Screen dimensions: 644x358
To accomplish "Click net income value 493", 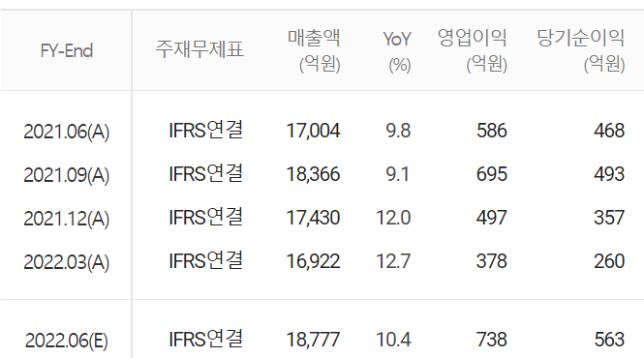I will (609, 174).
